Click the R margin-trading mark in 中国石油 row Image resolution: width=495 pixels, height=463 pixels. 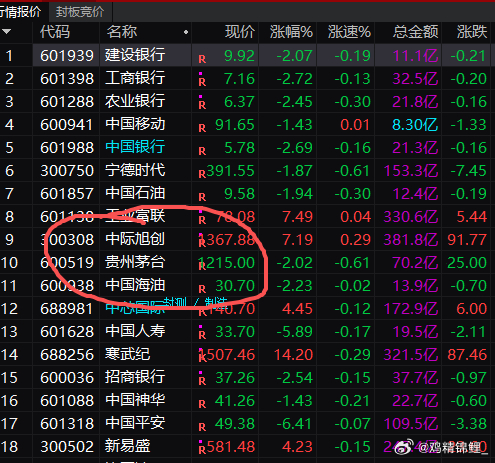[202, 197]
